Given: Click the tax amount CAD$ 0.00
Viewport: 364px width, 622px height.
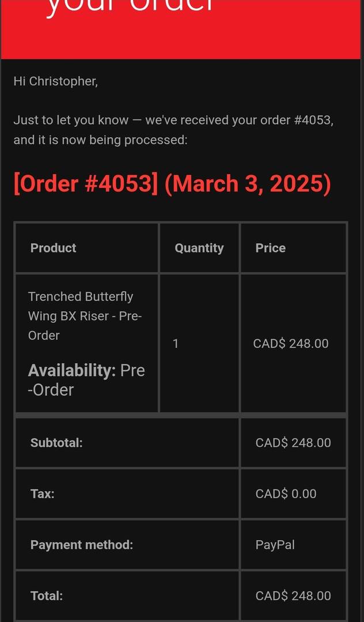Looking at the screenshot, I should (x=286, y=493).
